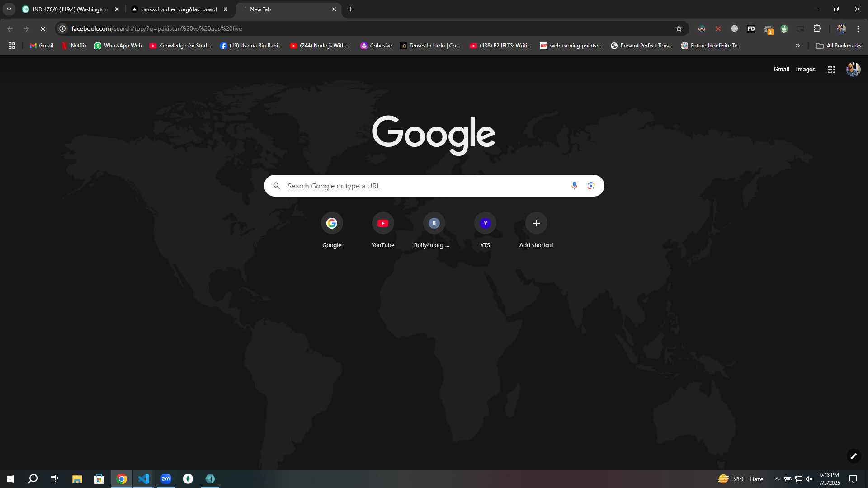This screenshot has height=488, width=868.
Task: View site information icon in address bar
Action: (x=63, y=28)
